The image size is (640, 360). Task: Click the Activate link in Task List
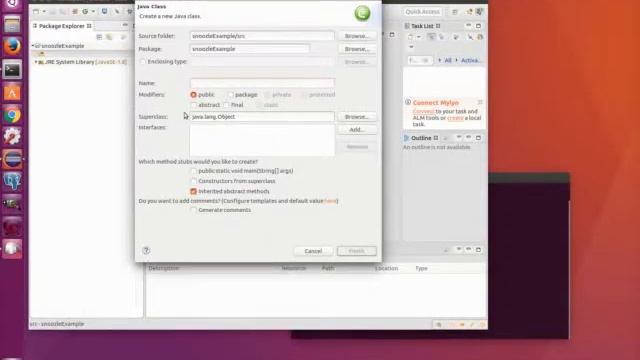click(471, 60)
